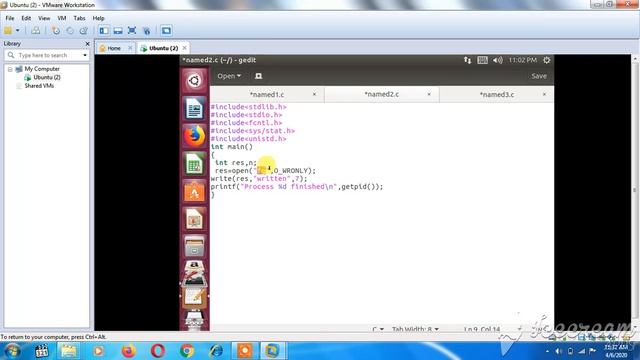Open Ubuntu Software Center from the dock
Image resolution: width=640 pixels, height=360 pixels.
(194, 191)
